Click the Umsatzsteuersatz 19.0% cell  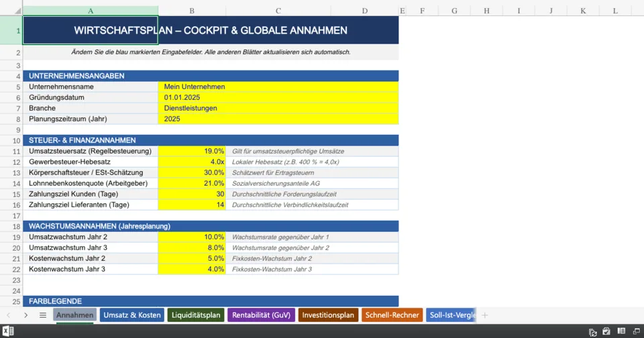[x=192, y=151]
